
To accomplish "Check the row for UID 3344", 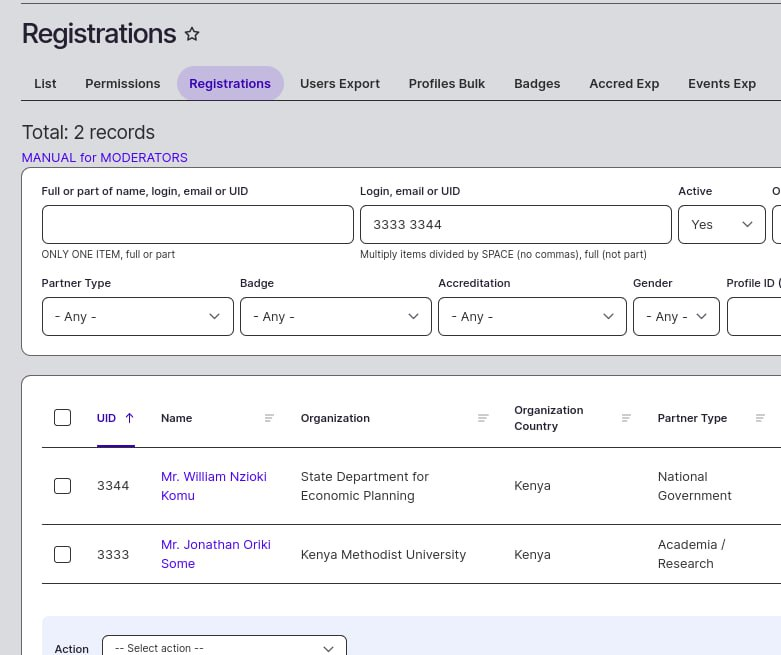I will [x=62, y=486].
